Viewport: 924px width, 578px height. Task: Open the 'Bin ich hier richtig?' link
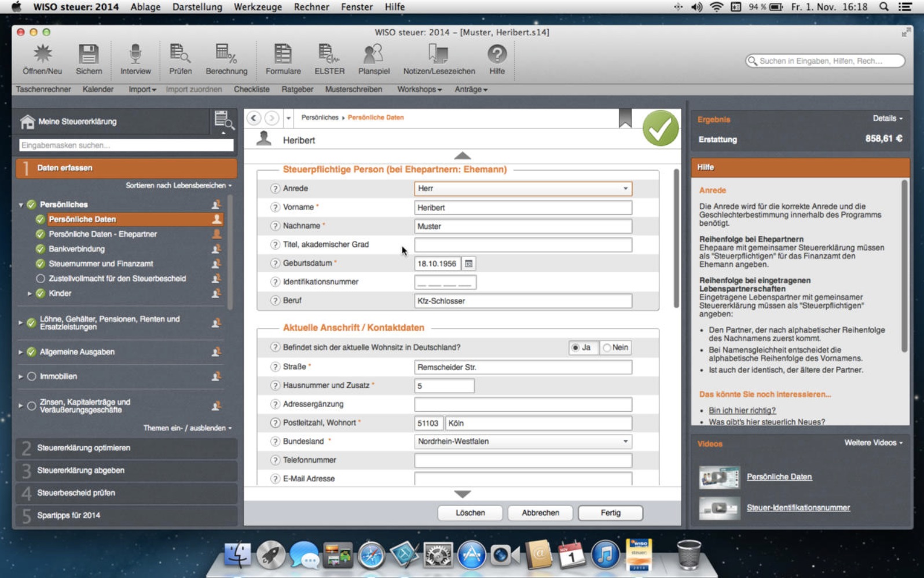pyautogui.click(x=742, y=410)
